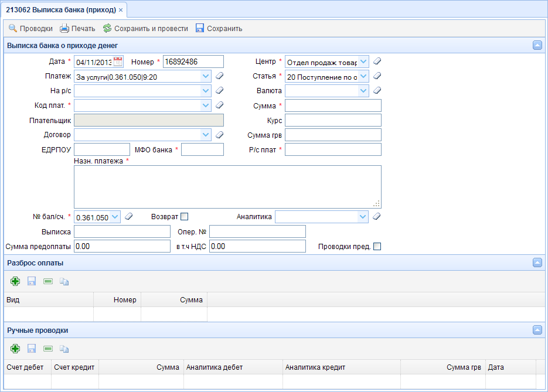Image resolution: width=548 pixels, height=392 pixels.
Task: Click the Сумма грв column header in Ручные проводки
Action: (443, 367)
